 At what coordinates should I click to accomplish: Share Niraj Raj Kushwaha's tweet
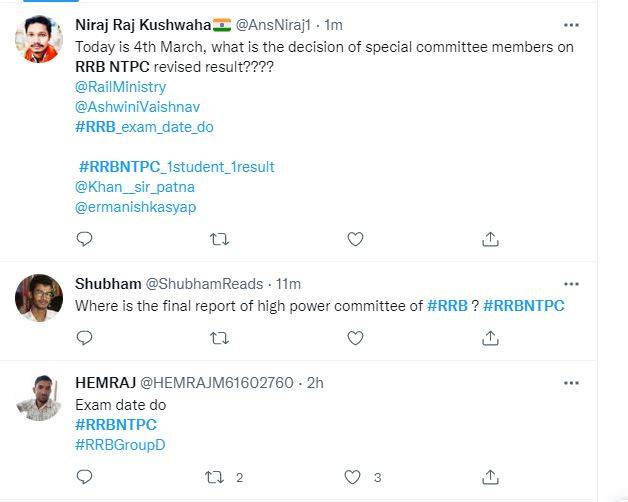[490, 239]
